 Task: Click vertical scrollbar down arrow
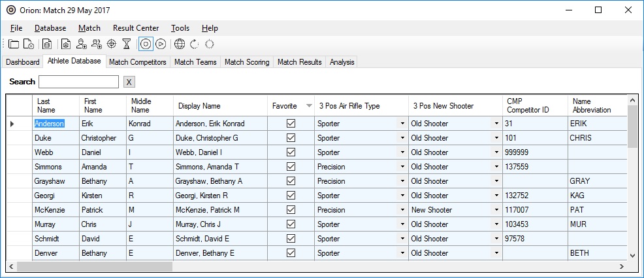tap(632, 256)
